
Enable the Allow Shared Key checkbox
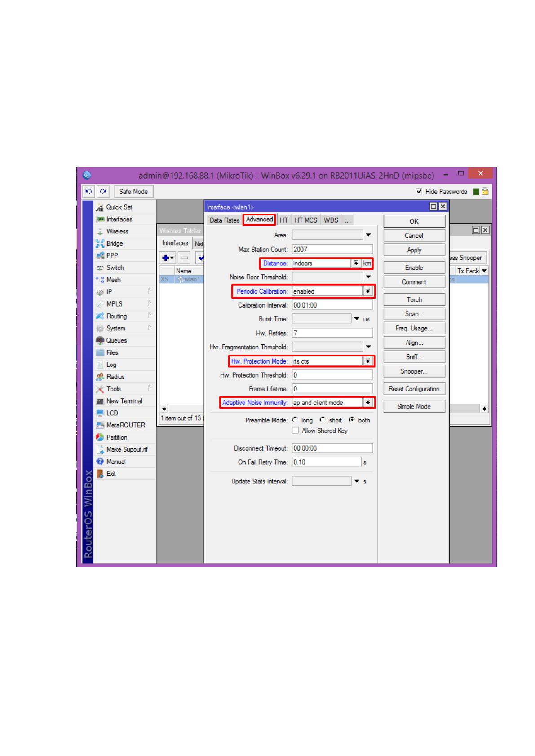click(x=296, y=431)
